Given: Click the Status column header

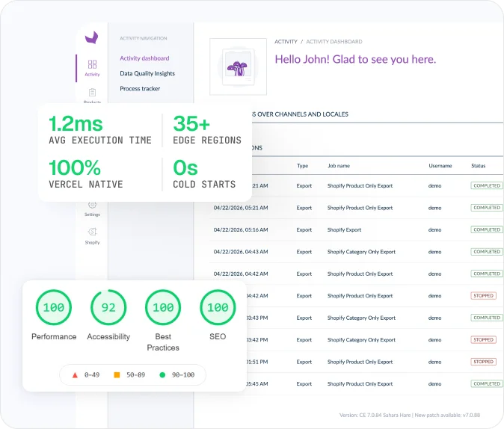Looking at the screenshot, I should click(479, 166).
